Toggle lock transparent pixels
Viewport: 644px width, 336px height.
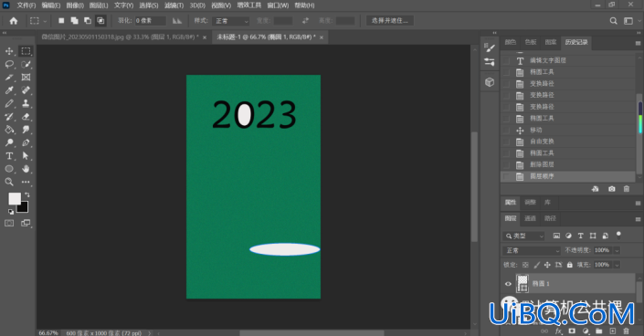pyautogui.click(x=525, y=265)
